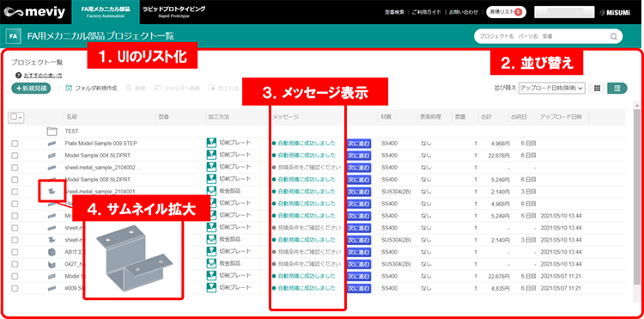Click the アップロード日時 column header
This screenshot has height=319, width=644.
[561, 117]
